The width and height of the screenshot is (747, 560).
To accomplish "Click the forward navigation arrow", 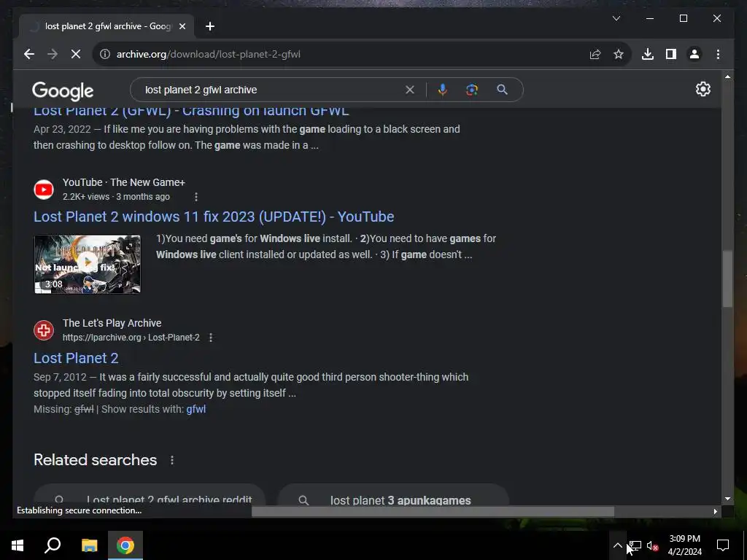I will [x=53, y=54].
